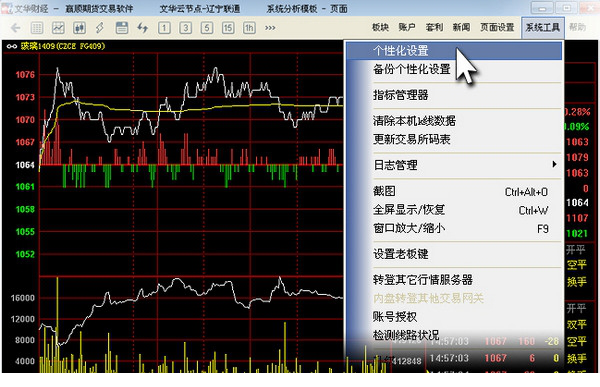Viewport: 600px width, 387px height.
Task: Click the swap arrows toolbar icon
Action: point(143,28)
